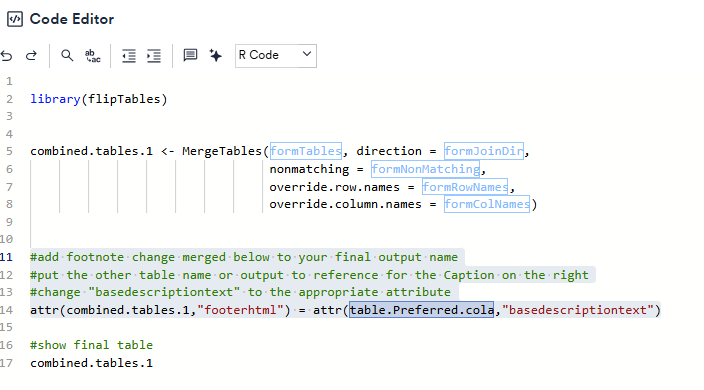
Task: Click the formJoinDir control reference
Action: [x=484, y=151]
